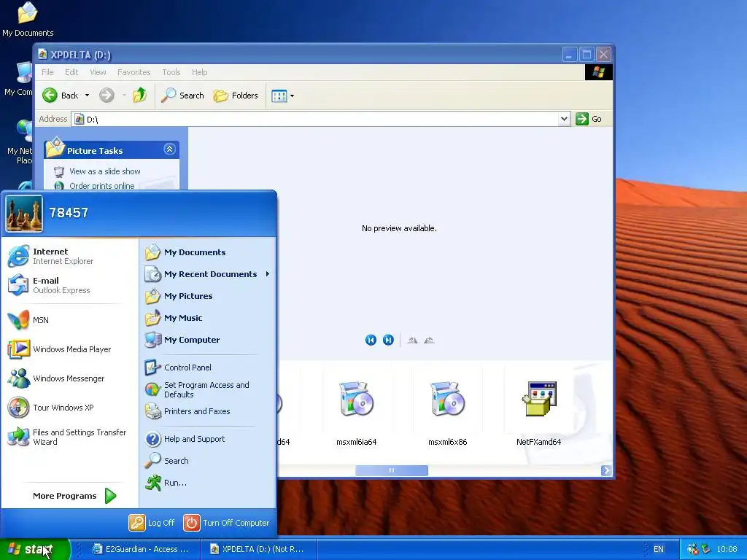Open Windows Messenger
Viewport: 747px width, 560px height.
pyautogui.click(x=56, y=378)
